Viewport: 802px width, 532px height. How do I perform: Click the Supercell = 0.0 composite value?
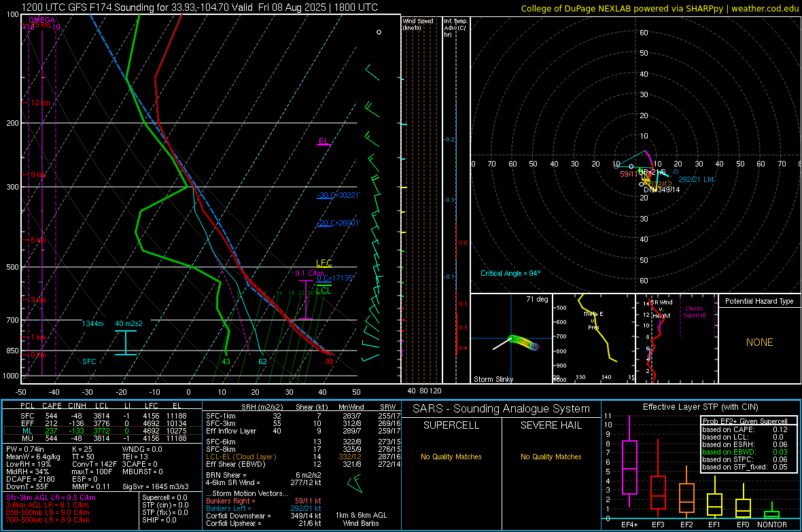pyautogui.click(x=164, y=497)
